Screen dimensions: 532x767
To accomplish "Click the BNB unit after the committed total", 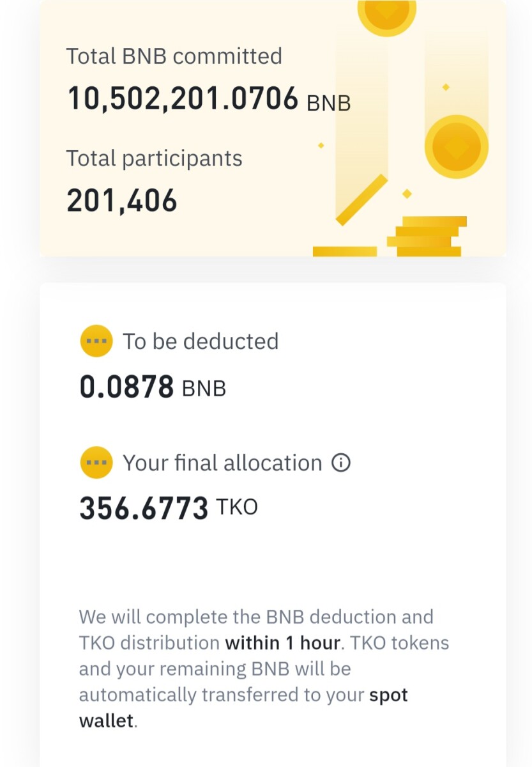I will [329, 103].
